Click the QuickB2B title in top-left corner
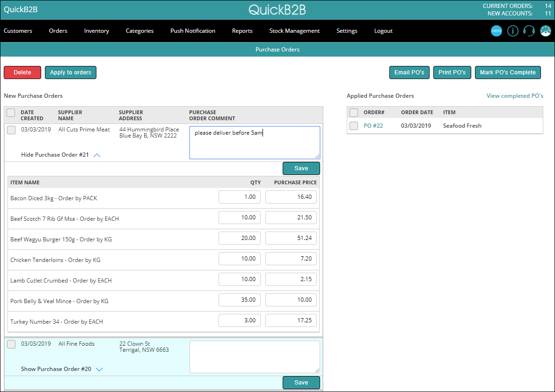The image size is (555, 392). 21,9
